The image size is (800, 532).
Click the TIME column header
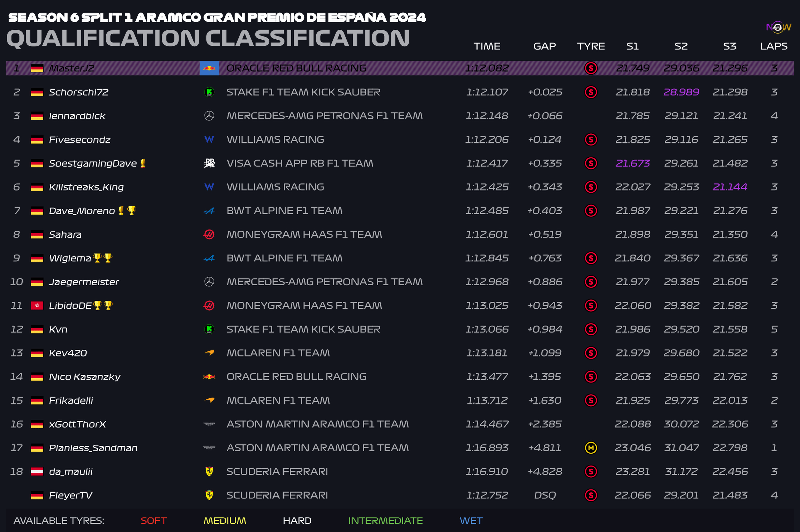tap(487, 46)
